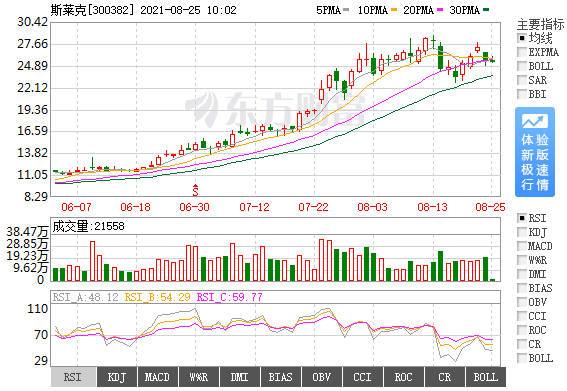Click the trend chart icon on blue banner

[x=535, y=122]
